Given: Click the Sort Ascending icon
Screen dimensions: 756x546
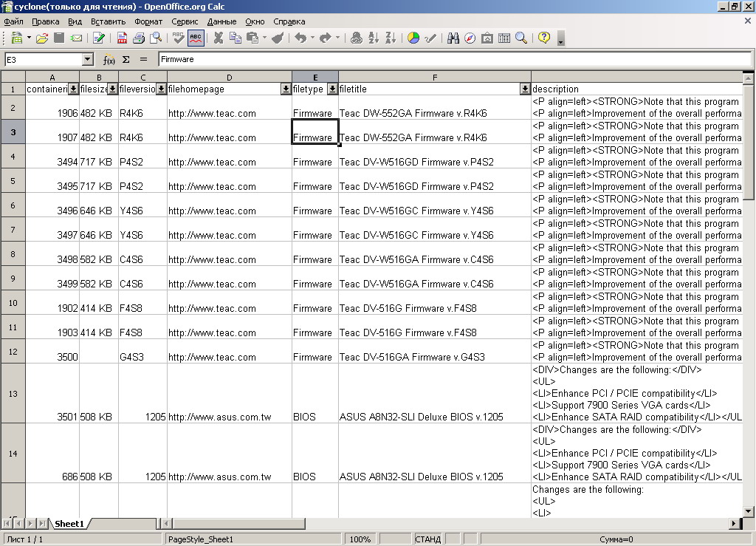Looking at the screenshot, I should pyautogui.click(x=374, y=38).
